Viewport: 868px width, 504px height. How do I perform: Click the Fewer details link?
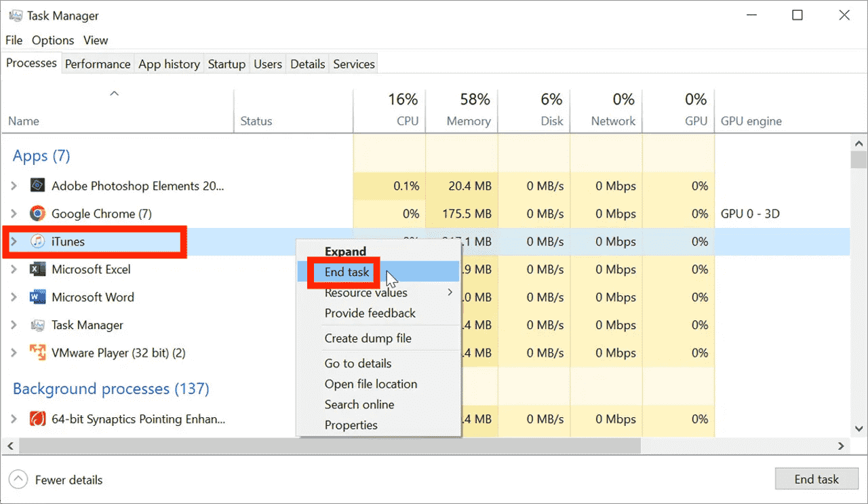click(68, 480)
